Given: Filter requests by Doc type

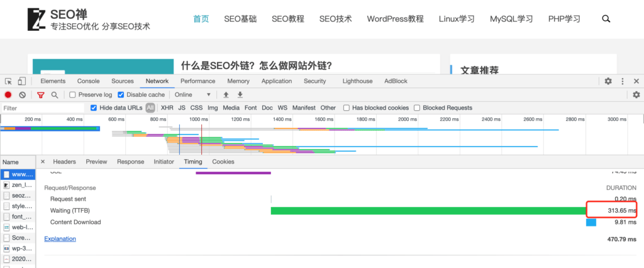Looking at the screenshot, I should [x=267, y=108].
